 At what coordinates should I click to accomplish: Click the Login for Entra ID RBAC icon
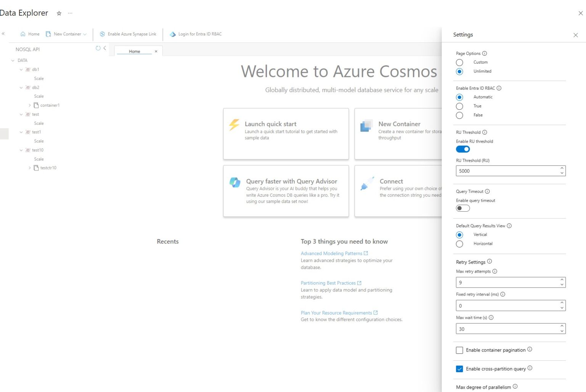pos(173,34)
